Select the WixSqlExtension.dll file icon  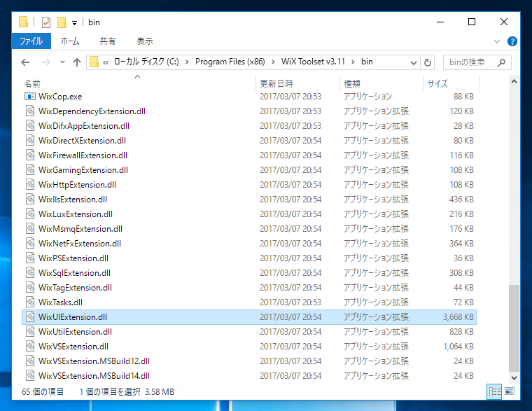30,273
